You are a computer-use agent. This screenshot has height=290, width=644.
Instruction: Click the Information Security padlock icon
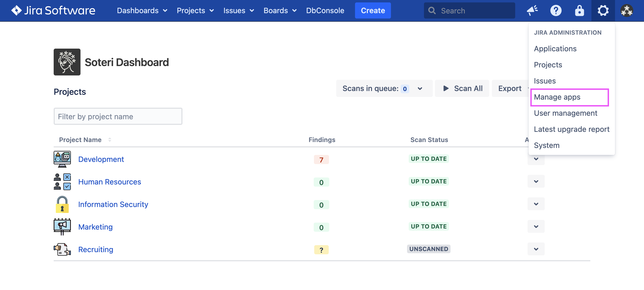click(62, 204)
